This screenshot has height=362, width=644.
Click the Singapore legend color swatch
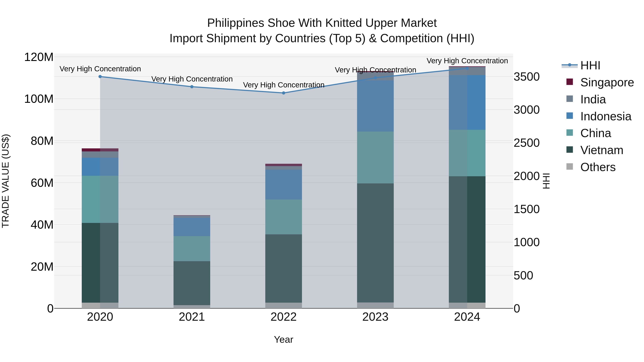[x=570, y=82]
